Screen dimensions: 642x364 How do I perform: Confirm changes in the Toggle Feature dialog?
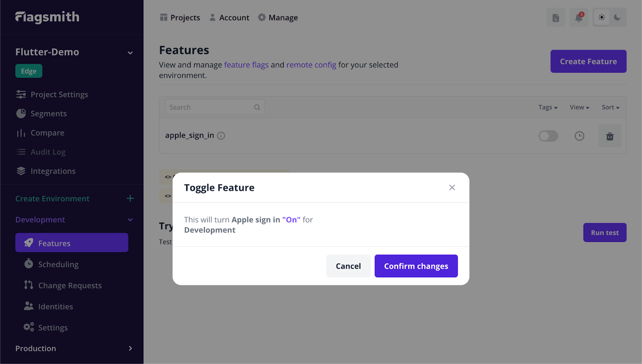(416, 266)
